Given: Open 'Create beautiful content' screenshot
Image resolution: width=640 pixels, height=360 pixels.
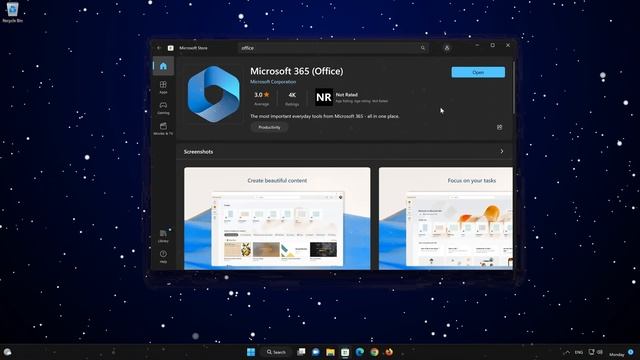Looking at the screenshot, I should click(x=277, y=218).
